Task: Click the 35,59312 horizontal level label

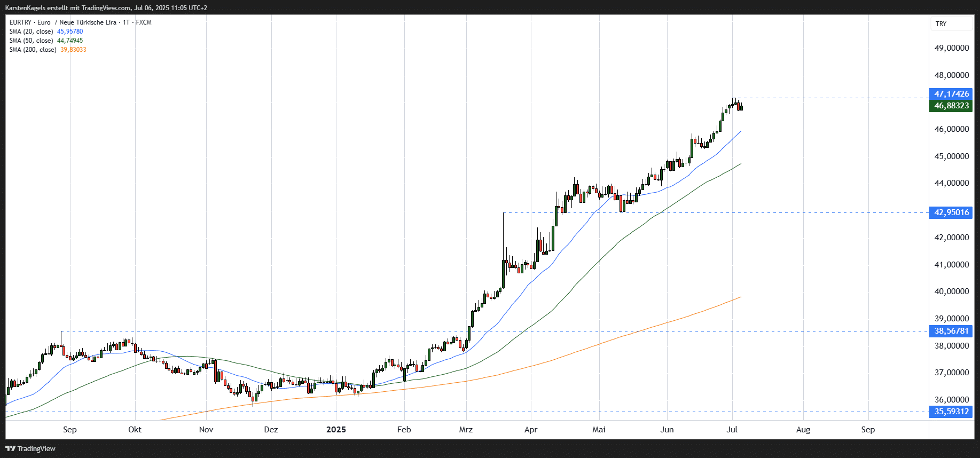Action: [951, 412]
